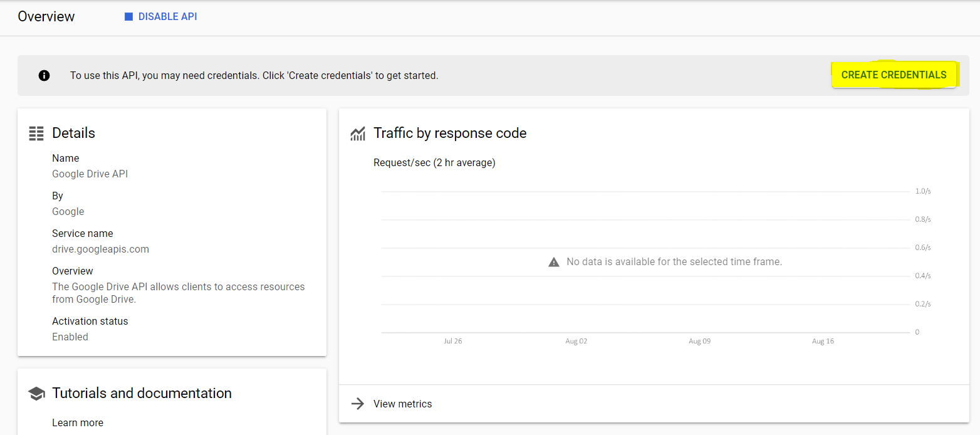This screenshot has height=435, width=980.
Task: Click the Traffic by response code title
Action: click(450, 133)
